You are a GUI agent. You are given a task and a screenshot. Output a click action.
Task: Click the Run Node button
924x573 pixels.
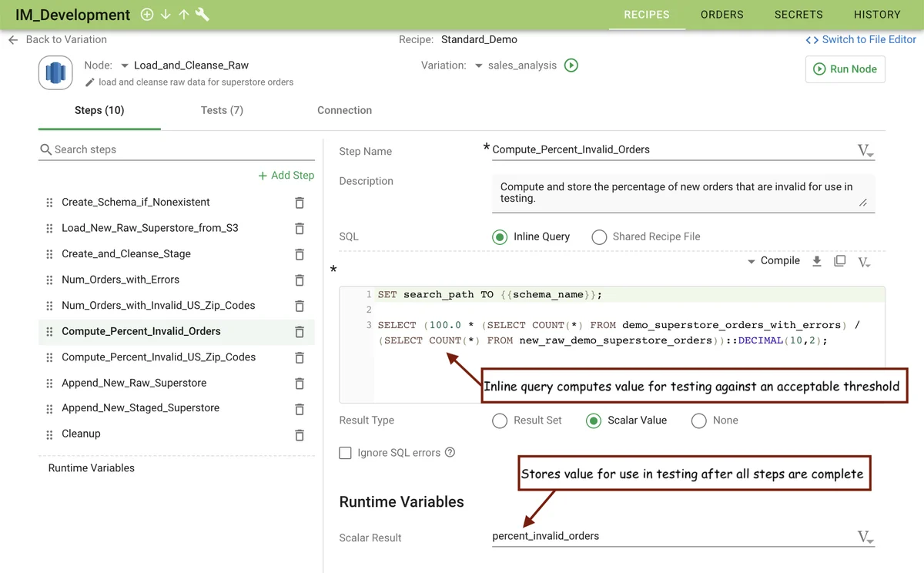pos(845,69)
